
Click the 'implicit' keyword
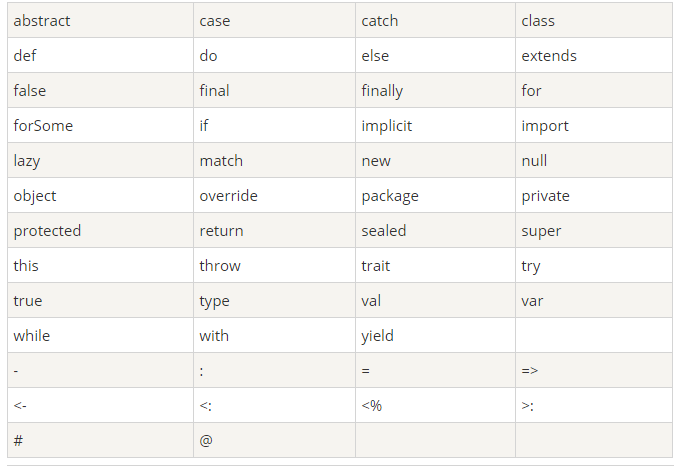[x=386, y=125]
